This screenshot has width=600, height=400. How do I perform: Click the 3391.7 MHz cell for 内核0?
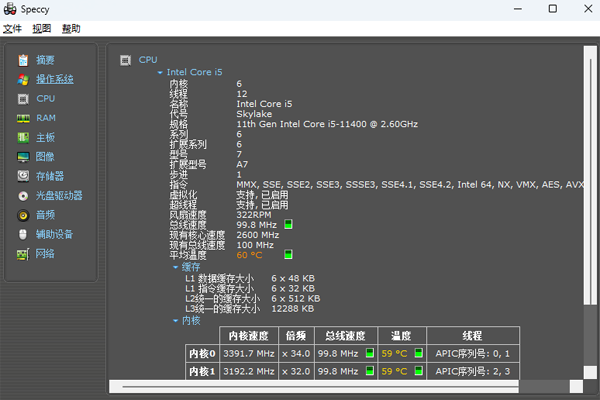tap(249, 353)
